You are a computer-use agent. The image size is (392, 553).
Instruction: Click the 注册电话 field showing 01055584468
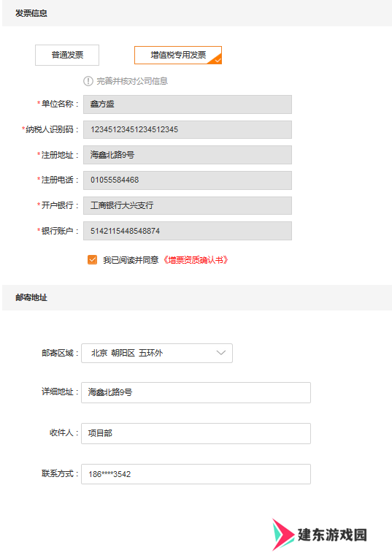click(x=188, y=180)
